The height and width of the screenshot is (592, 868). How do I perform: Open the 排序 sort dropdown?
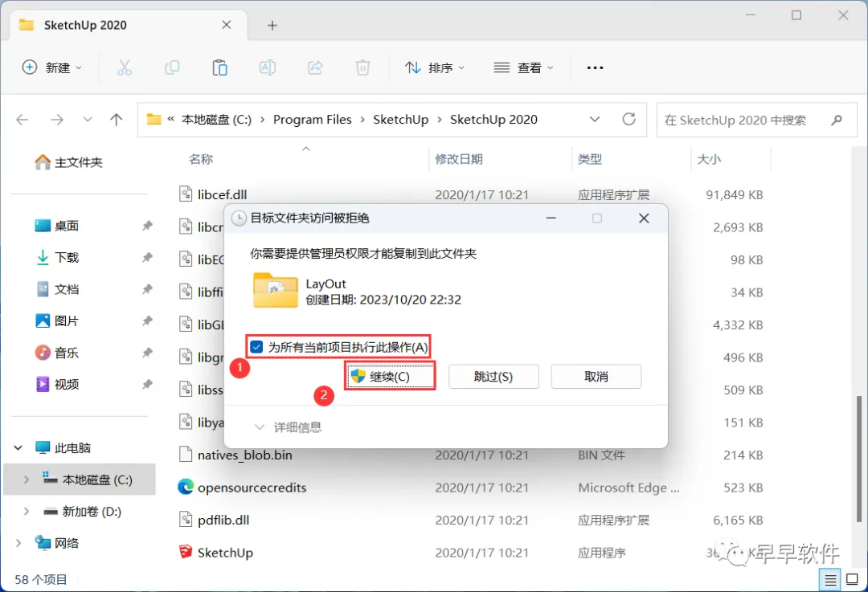[x=435, y=67]
